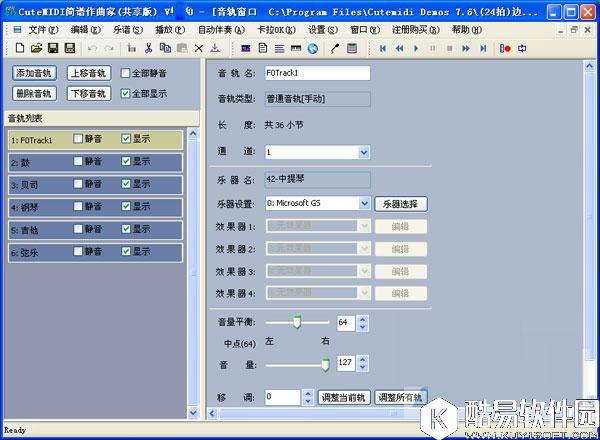Click the record red dot icon
This screenshot has width=600, height=440.
pos(505,48)
